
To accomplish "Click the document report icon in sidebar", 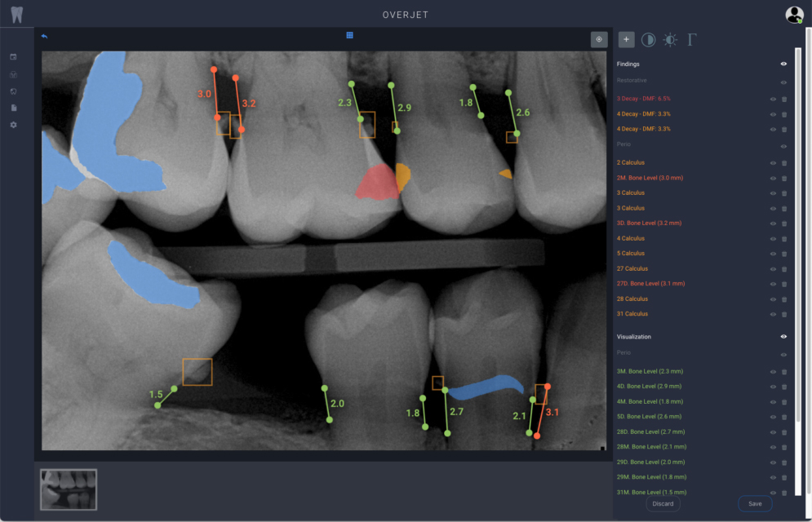I will 12,107.
